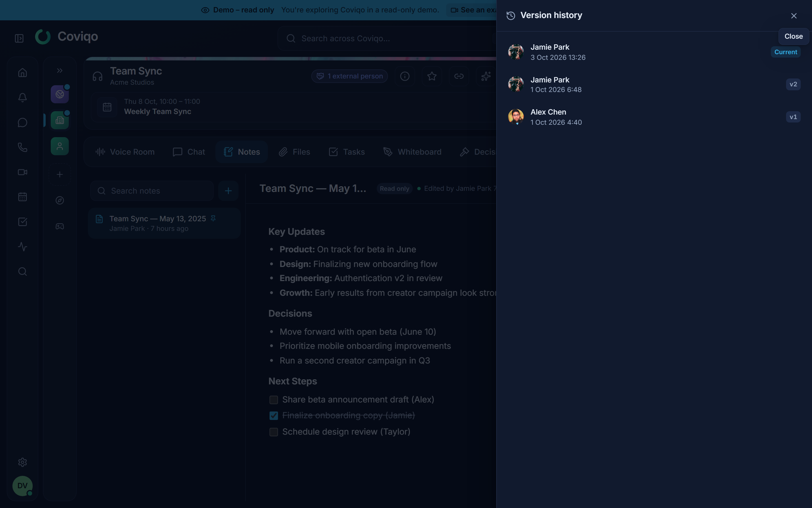
Task: Switch to the Whiteboard tab
Action: (412, 152)
